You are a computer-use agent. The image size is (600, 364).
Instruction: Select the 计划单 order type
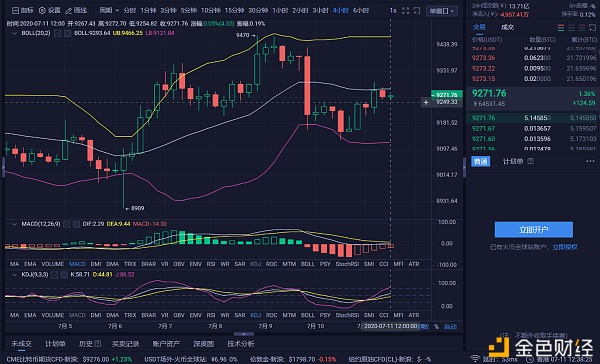pyautogui.click(x=513, y=161)
